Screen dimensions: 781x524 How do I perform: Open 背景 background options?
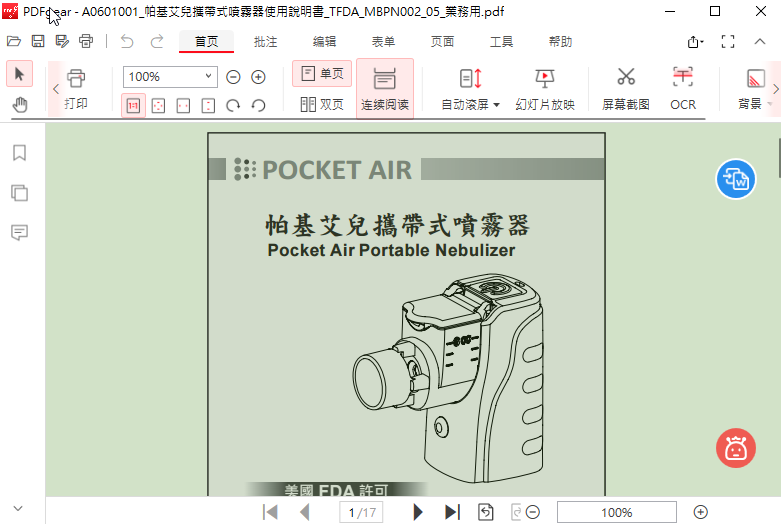point(754,90)
